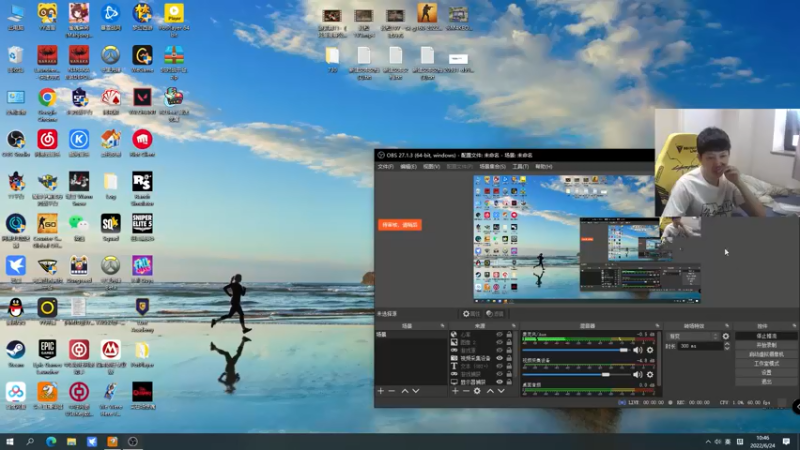Click the 退出 button in OBS controls
Viewport: 800px width, 450px height.
tap(766, 382)
